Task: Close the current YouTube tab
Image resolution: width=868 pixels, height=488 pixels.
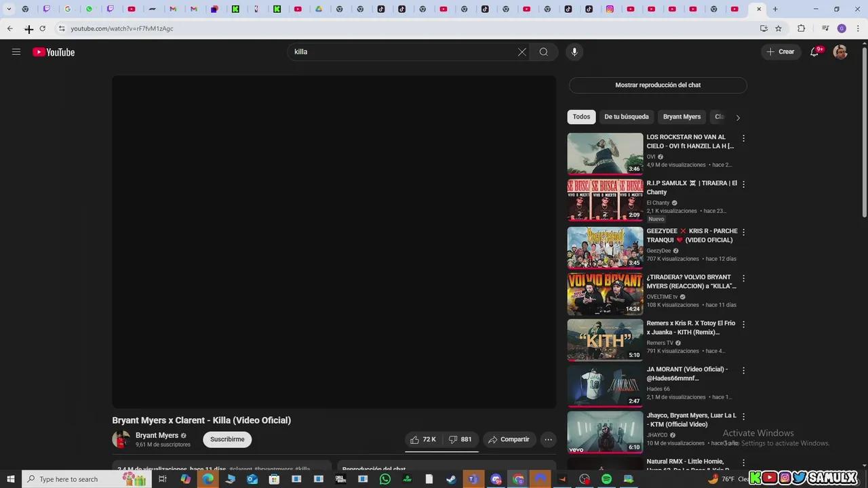Action: pyautogui.click(x=759, y=9)
